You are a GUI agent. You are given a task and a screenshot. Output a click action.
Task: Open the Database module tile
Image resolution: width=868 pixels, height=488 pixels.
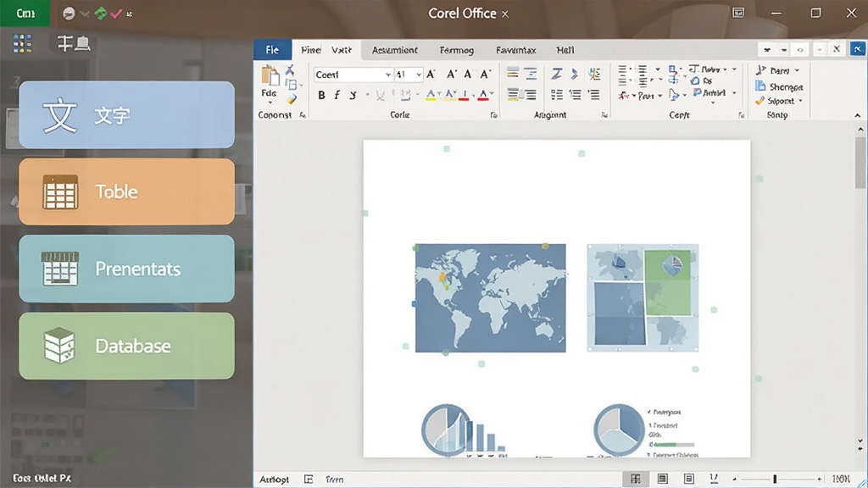[127, 346]
